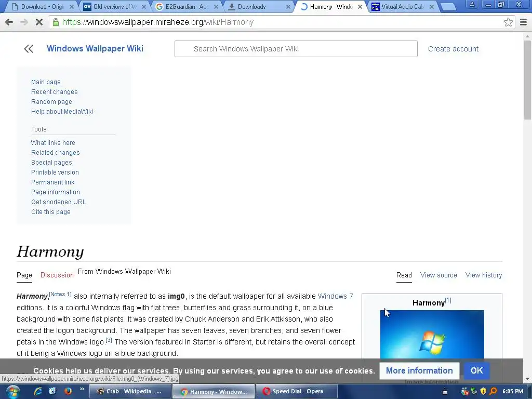Open Special pages link
The image size is (532, 399).
point(51,163)
